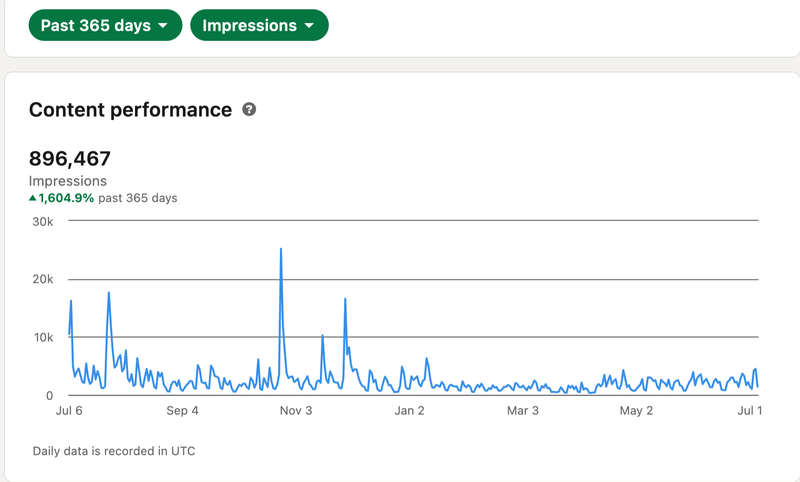Click the green upward triangle growth icon
This screenshot has height=482, width=800.
33,198
